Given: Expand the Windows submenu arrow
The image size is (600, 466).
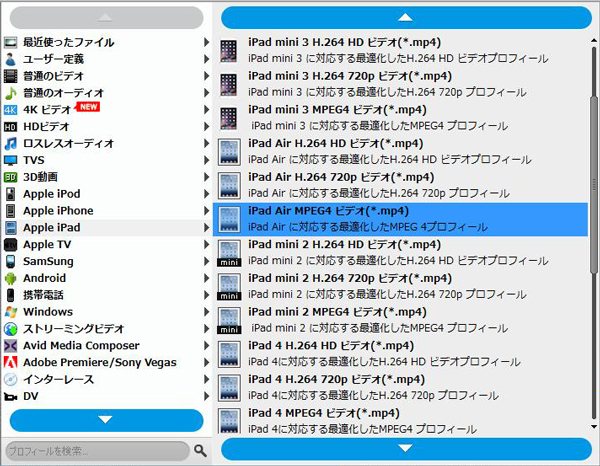Looking at the screenshot, I should 206,311.
